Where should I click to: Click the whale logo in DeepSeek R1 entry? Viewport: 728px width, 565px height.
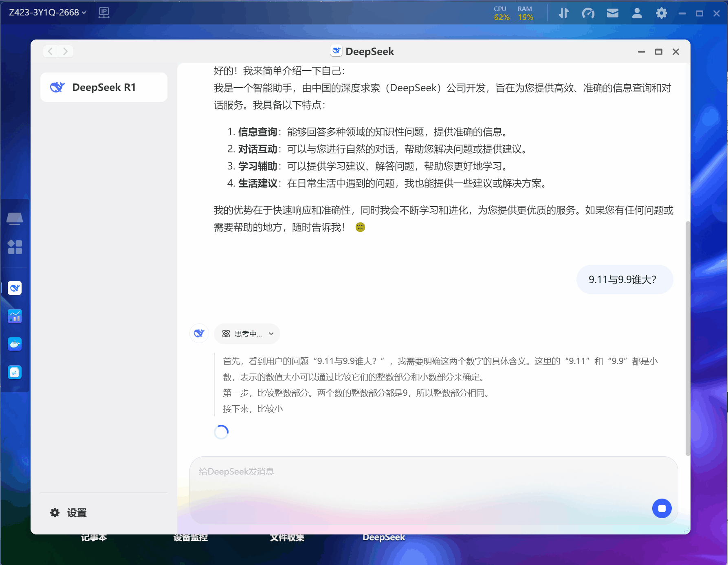coord(57,87)
